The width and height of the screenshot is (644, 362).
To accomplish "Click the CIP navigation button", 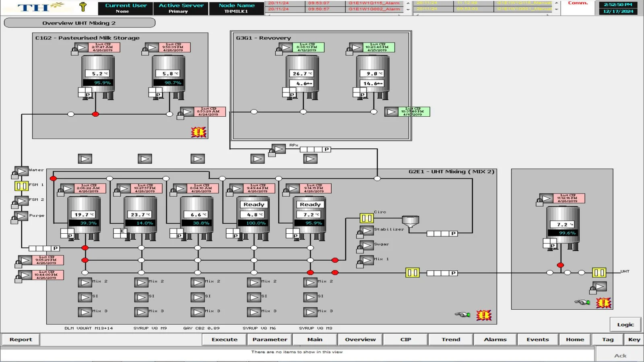I will tap(406, 339).
